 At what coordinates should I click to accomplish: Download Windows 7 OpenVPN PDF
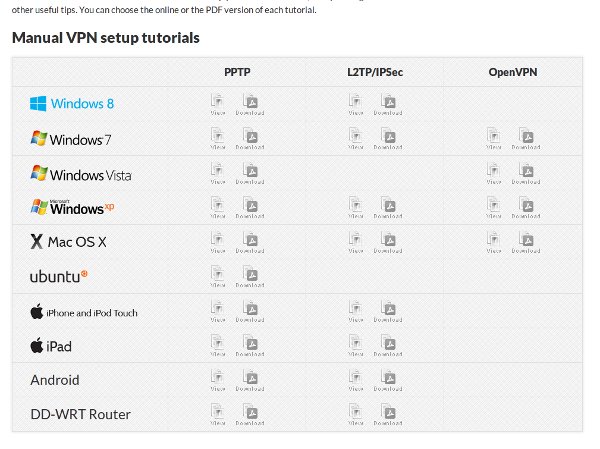(x=526, y=138)
